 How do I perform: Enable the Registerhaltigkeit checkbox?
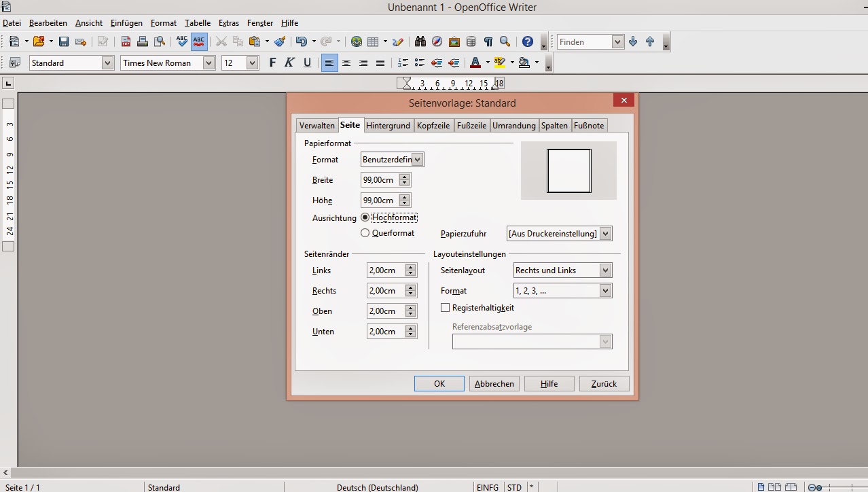446,308
